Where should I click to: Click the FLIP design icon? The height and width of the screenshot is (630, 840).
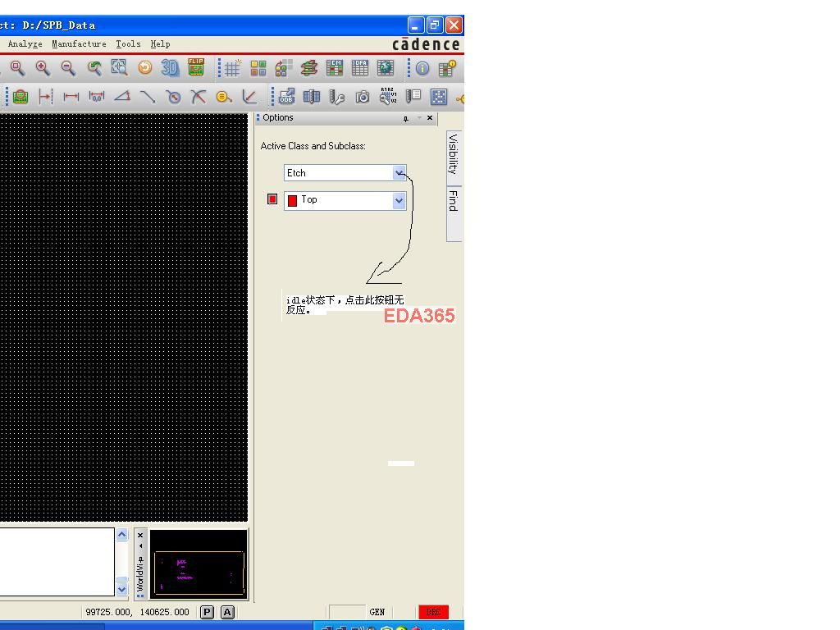(196, 67)
